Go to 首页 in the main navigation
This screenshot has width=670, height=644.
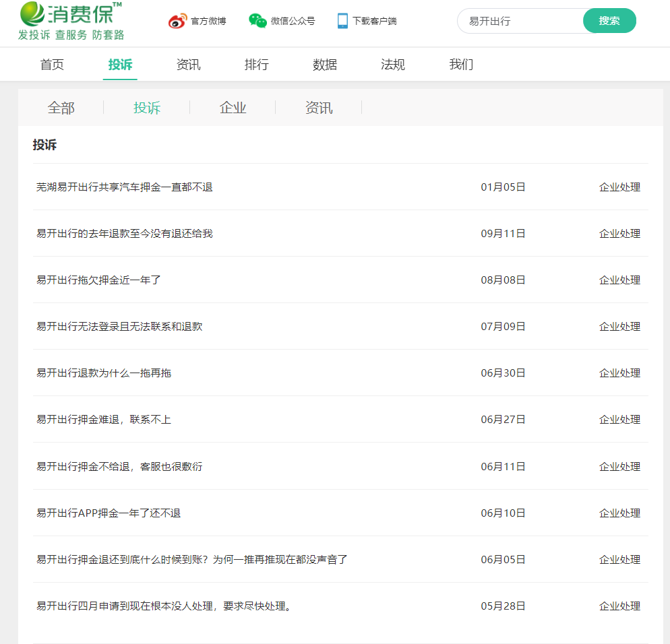click(52, 65)
